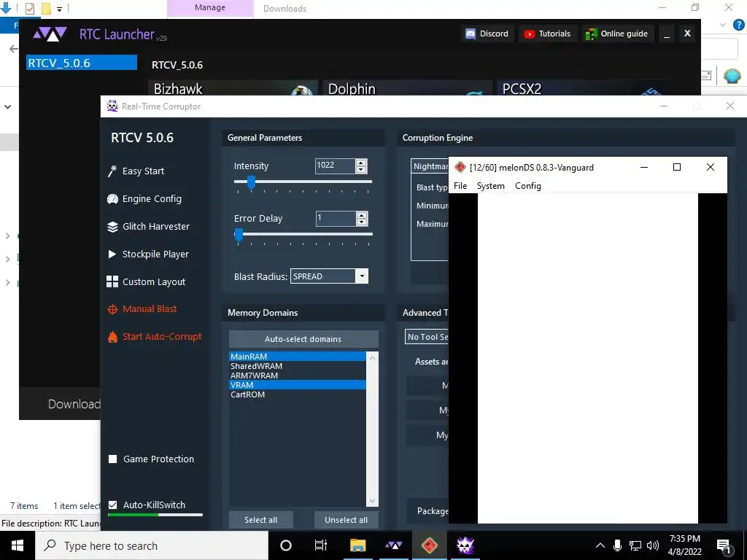Click Start Auto-Corrupt flame icon
The width and height of the screenshot is (747, 560).
(112, 337)
